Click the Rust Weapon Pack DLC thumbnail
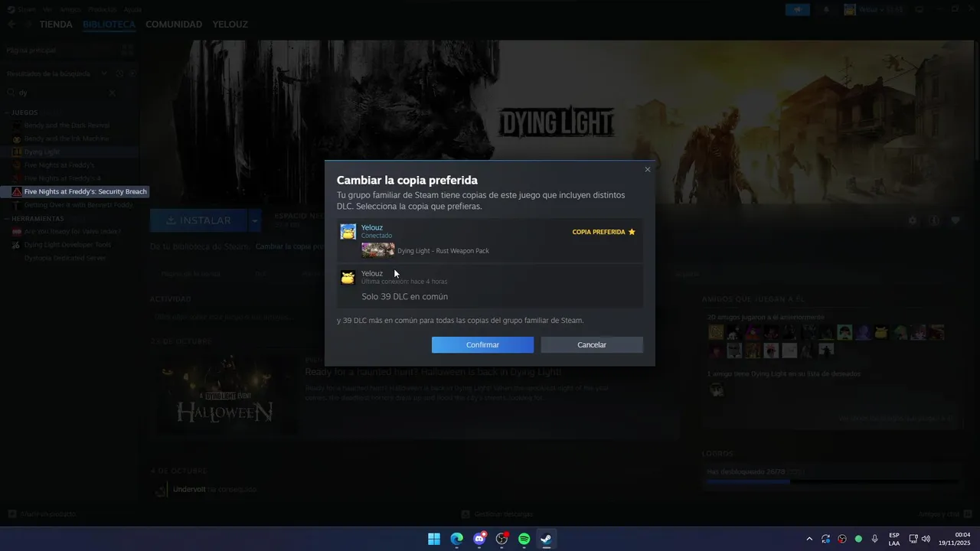Viewport: 980px width, 551px height. (378, 250)
